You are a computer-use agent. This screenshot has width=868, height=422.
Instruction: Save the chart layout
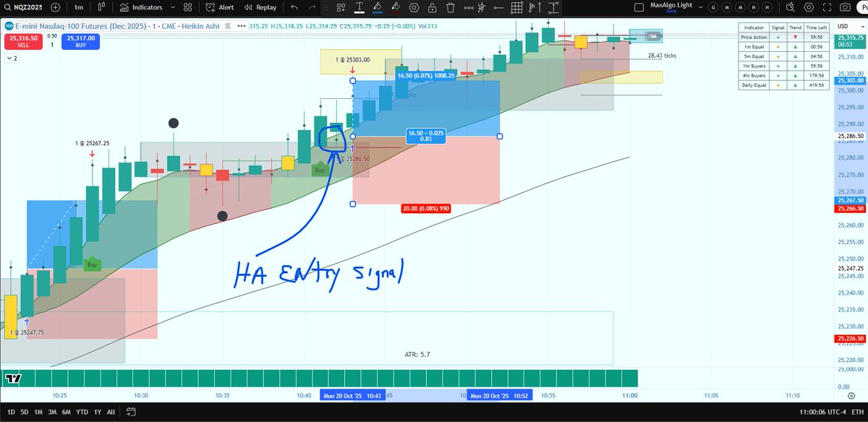click(x=672, y=11)
